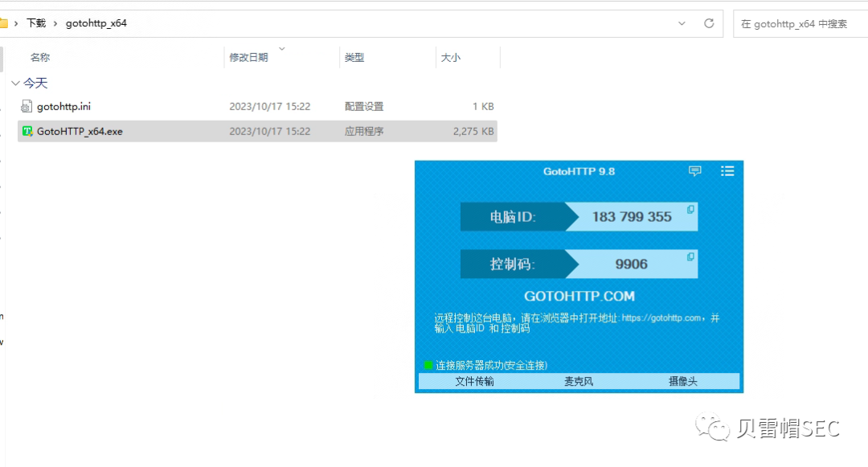Open the 文件传输 tab

coord(474,381)
